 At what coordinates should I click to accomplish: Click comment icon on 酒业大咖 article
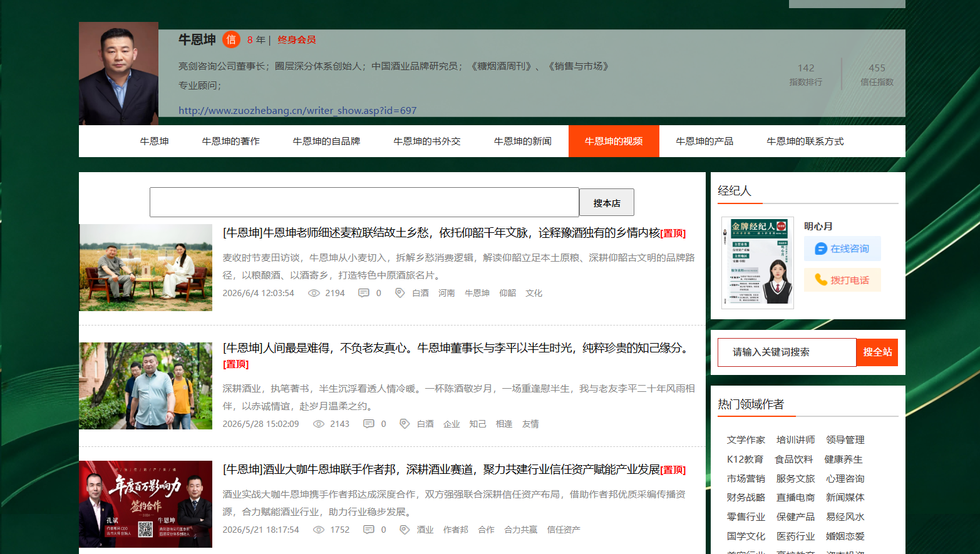[x=369, y=530]
